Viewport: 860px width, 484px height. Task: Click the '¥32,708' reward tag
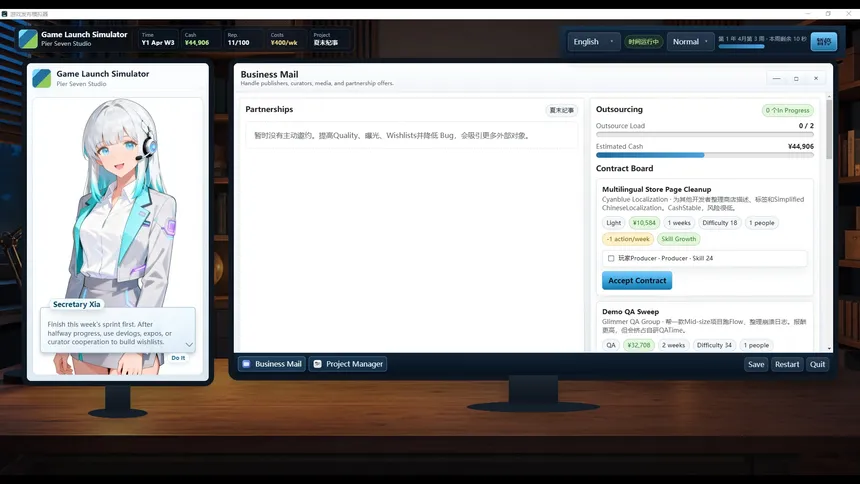pyautogui.click(x=638, y=345)
